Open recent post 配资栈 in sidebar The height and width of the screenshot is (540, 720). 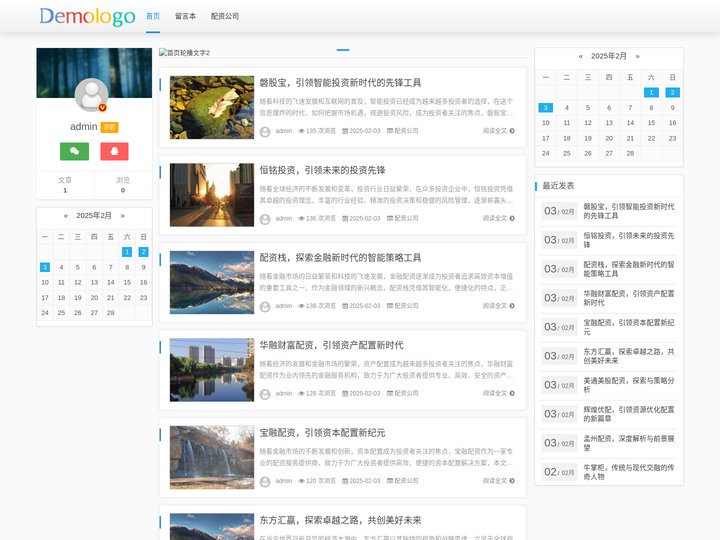pos(629,269)
